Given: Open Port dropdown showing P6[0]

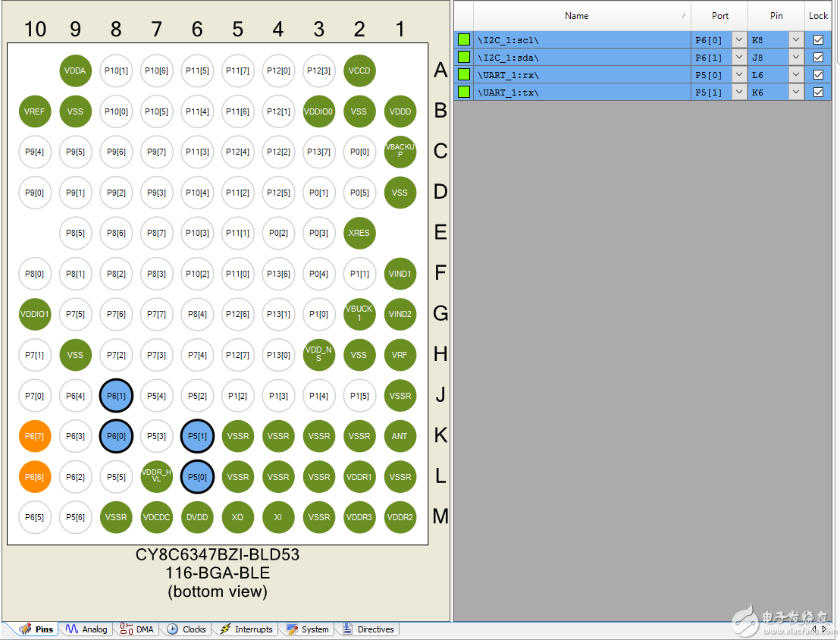Looking at the screenshot, I should 739,39.
